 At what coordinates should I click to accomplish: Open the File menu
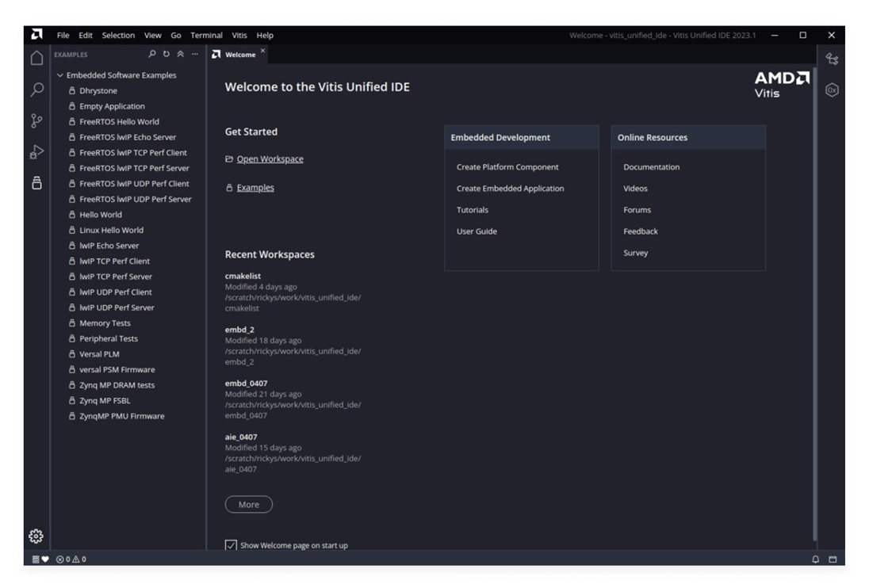(x=63, y=36)
